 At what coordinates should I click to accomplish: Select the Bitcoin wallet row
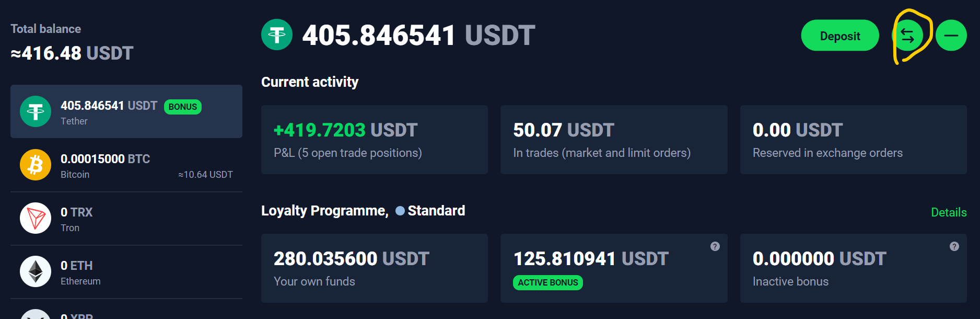(x=126, y=165)
